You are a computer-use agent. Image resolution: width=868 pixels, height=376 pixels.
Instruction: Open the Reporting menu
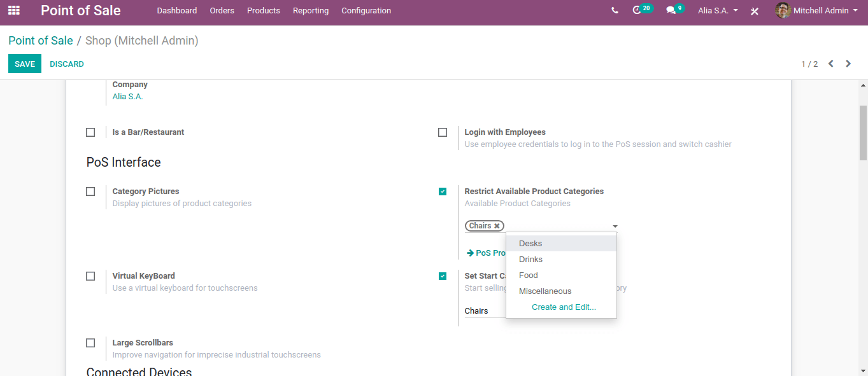pos(311,11)
